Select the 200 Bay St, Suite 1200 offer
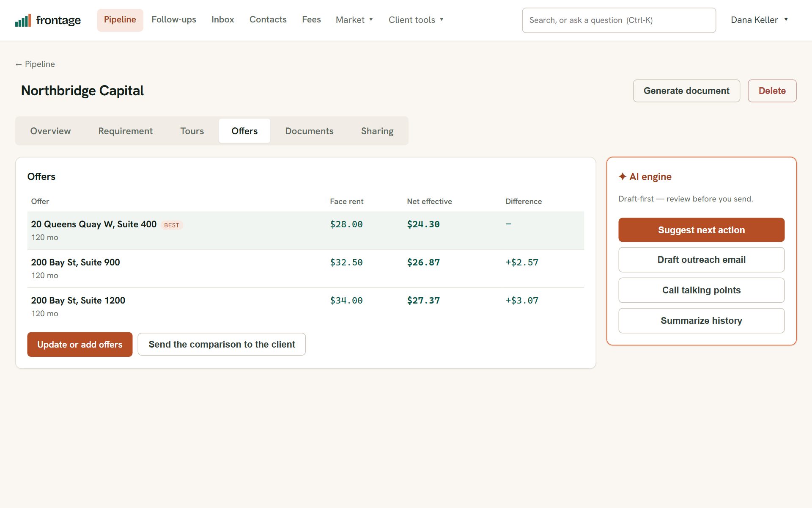812x508 pixels. [x=306, y=306]
